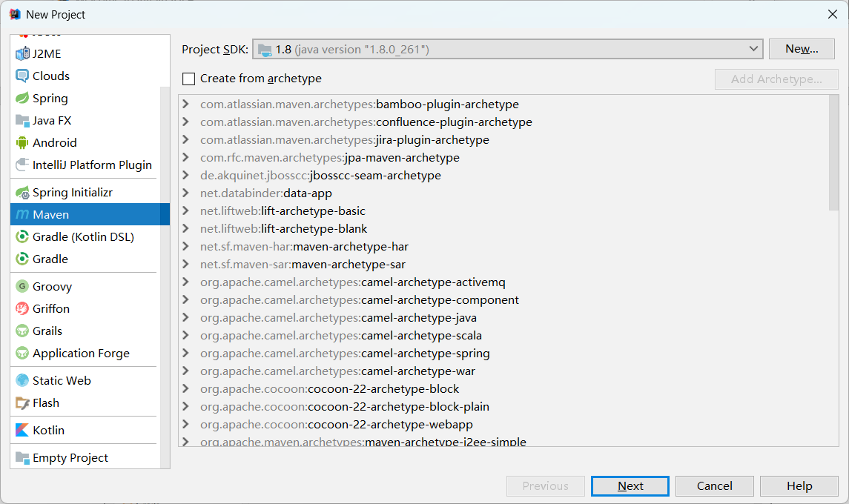849x504 pixels.
Task: Click the IntelliJ IDEA logo in title bar
Action: (15, 14)
